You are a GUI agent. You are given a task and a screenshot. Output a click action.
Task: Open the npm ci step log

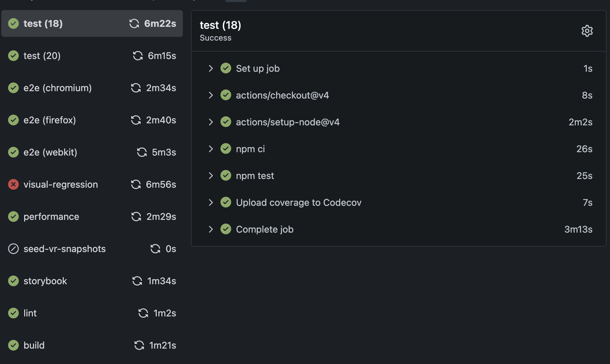399,149
